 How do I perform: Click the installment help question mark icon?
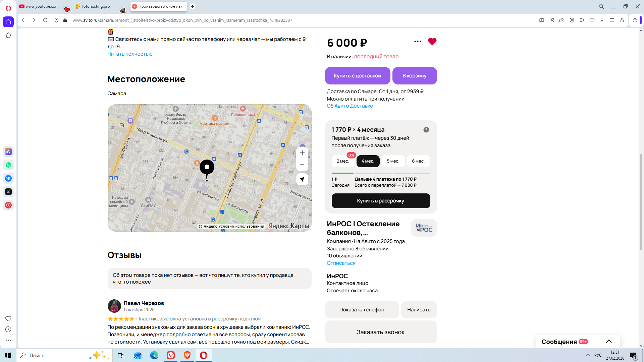click(x=426, y=130)
